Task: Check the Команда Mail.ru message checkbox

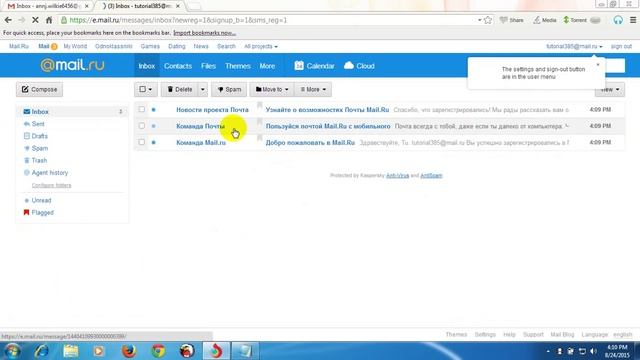Action: point(142,142)
